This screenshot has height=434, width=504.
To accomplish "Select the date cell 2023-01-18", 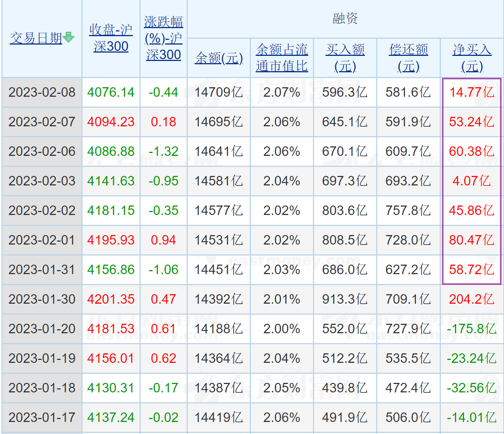I will pyautogui.click(x=42, y=388).
